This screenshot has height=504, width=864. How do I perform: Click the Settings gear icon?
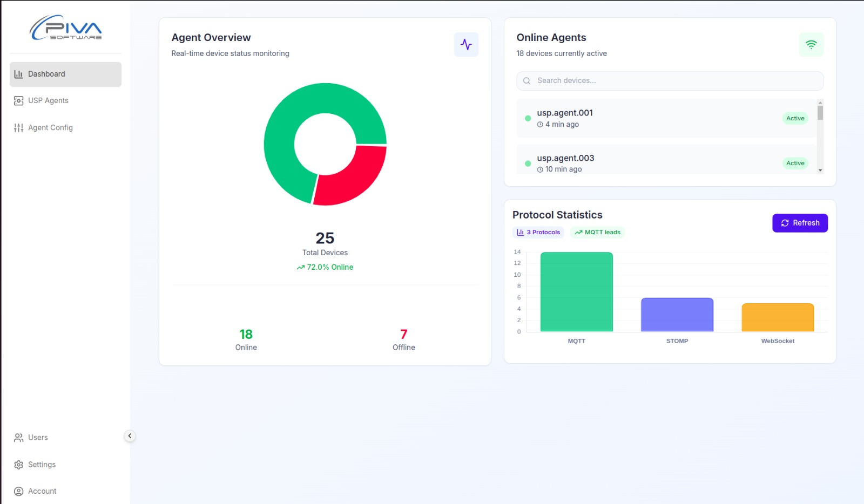point(18,465)
